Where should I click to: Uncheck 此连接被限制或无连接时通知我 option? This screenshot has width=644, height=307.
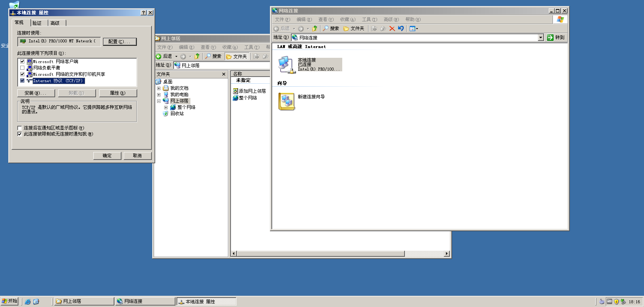click(x=20, y=134)
